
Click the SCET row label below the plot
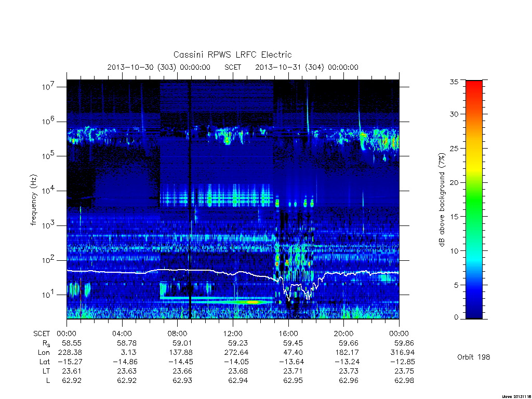click(42, 334)
